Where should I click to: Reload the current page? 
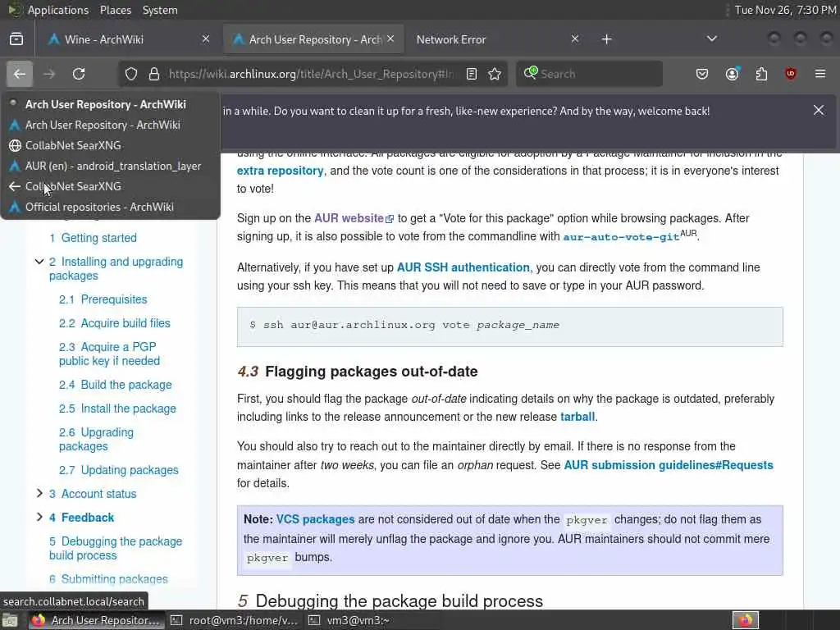[79, 74]
